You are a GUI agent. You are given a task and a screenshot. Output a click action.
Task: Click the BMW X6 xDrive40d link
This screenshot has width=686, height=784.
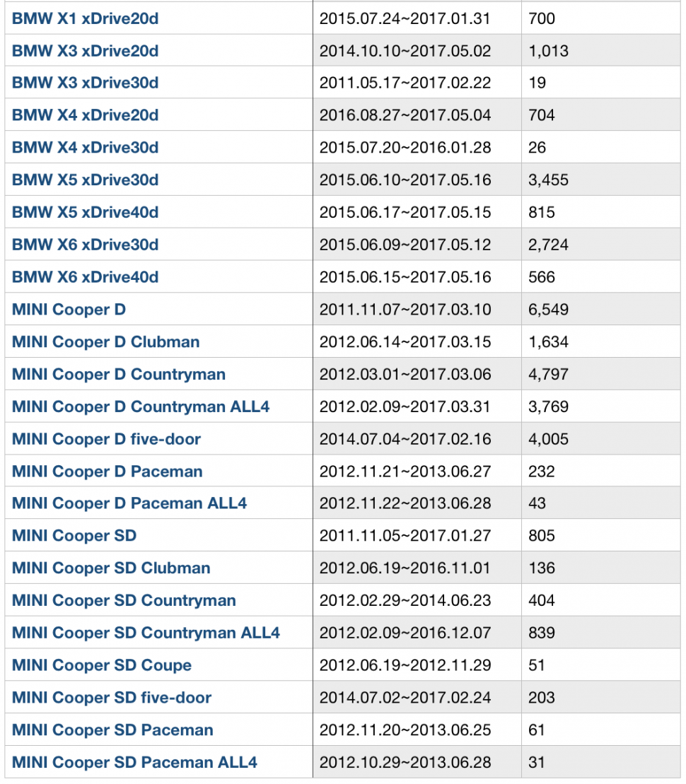[x=85, y=277]
